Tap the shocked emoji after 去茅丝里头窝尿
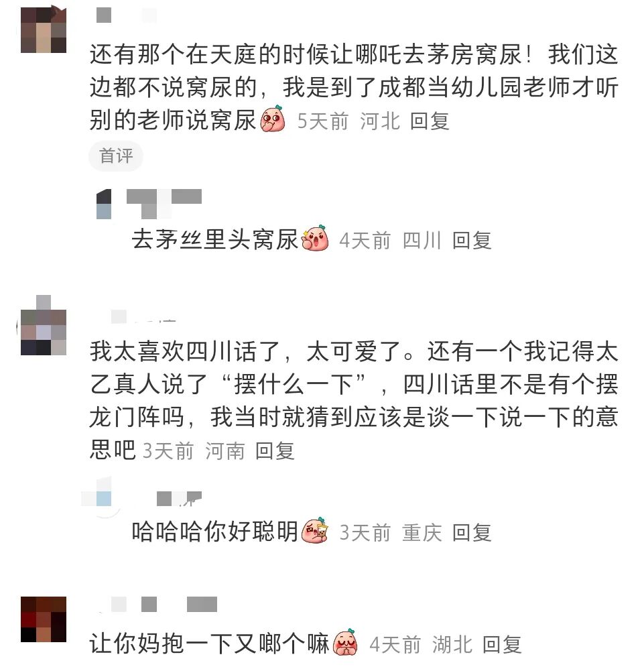 point(315,238)
